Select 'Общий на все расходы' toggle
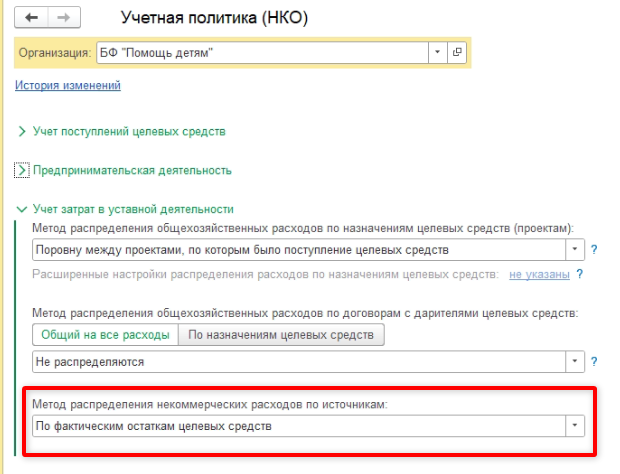Viewport: 620px width, 474px height. coord(104,335)
